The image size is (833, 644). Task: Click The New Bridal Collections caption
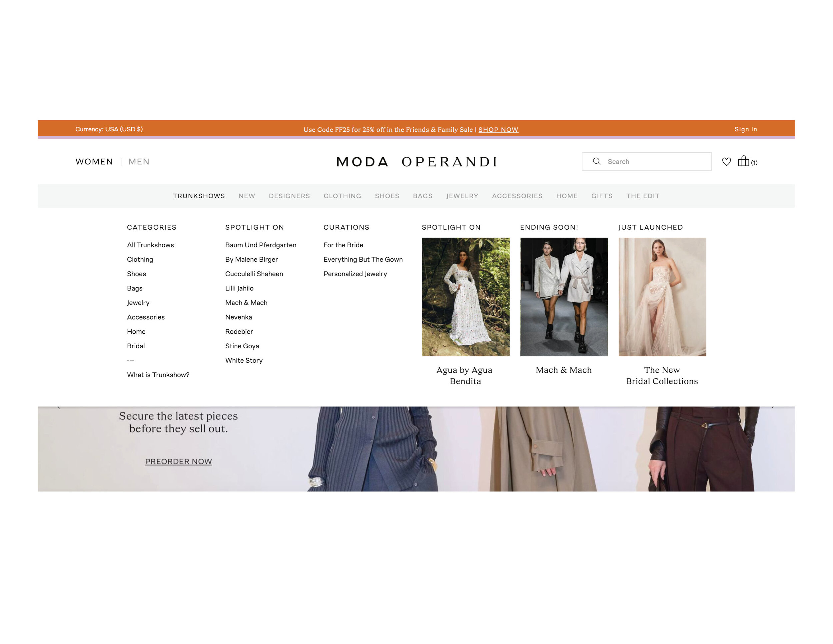[662, 375]
